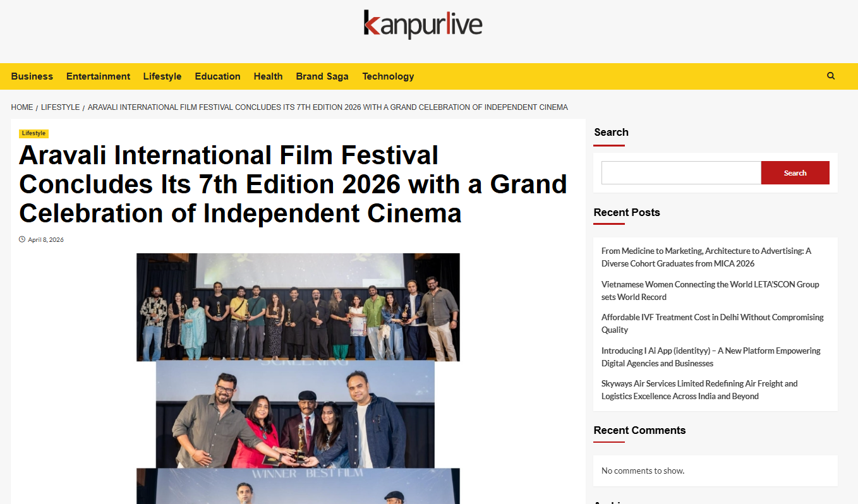This screenshot has height=504, width=858.
Task: Click the HOME breadcrumb link
Action: 22,107
